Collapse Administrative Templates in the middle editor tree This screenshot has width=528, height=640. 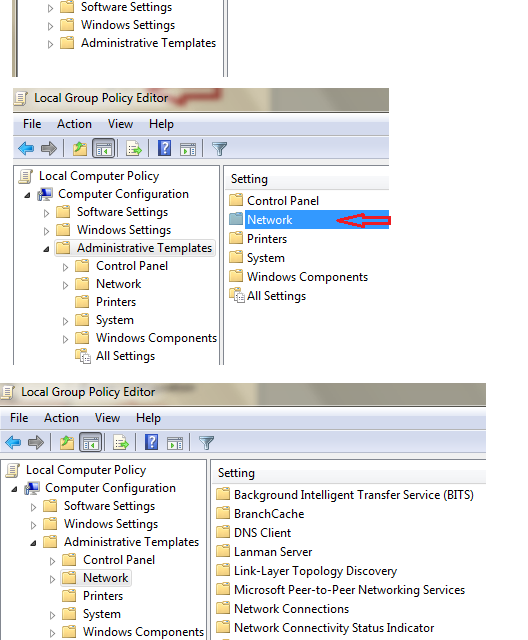[46, 249]
